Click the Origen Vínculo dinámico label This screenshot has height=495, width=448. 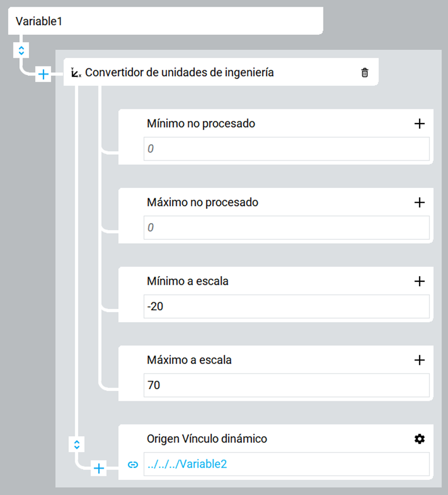click(x=207, y=439)
